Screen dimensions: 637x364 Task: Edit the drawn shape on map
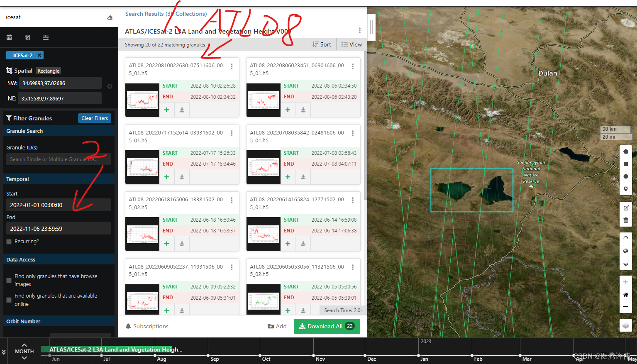(626, 208)
